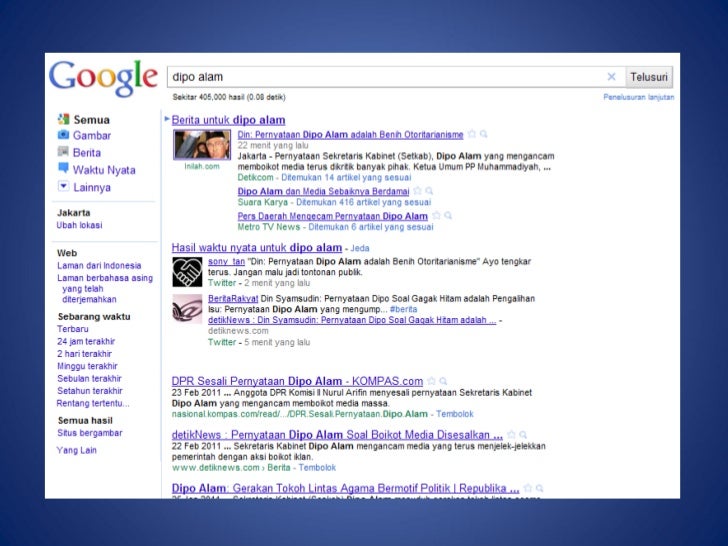Open Suara Karya 416 artikel yang sesuai
The image size is (728, 546).
[364, 202]
